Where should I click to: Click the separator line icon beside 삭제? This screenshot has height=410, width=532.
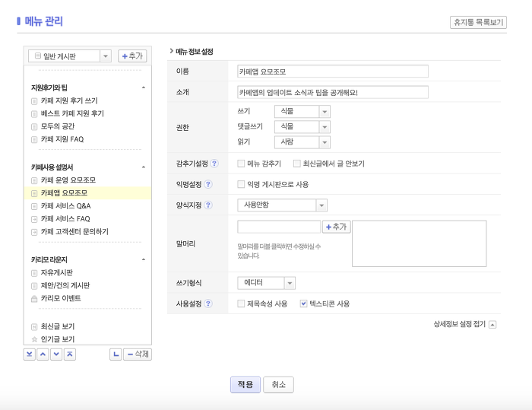pos(115,354)
